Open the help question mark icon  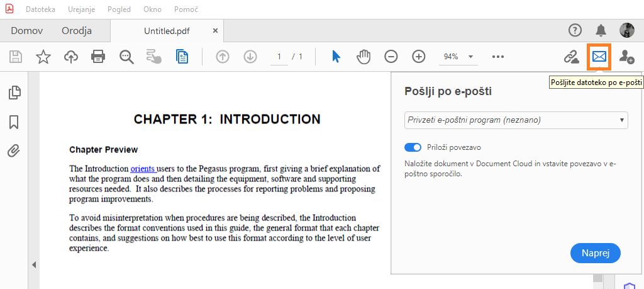pyautogui.click(x=575, y=30)
